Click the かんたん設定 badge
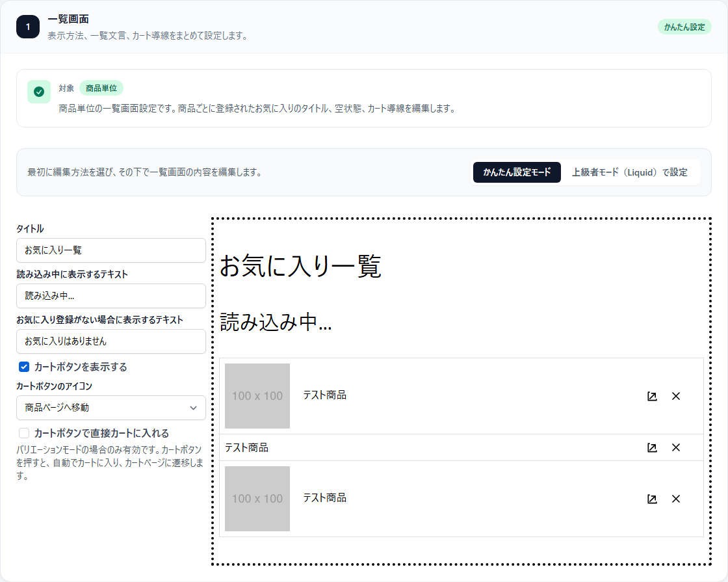Image resolution: width=728 pixels, height=582 pixels. [684, 27]
